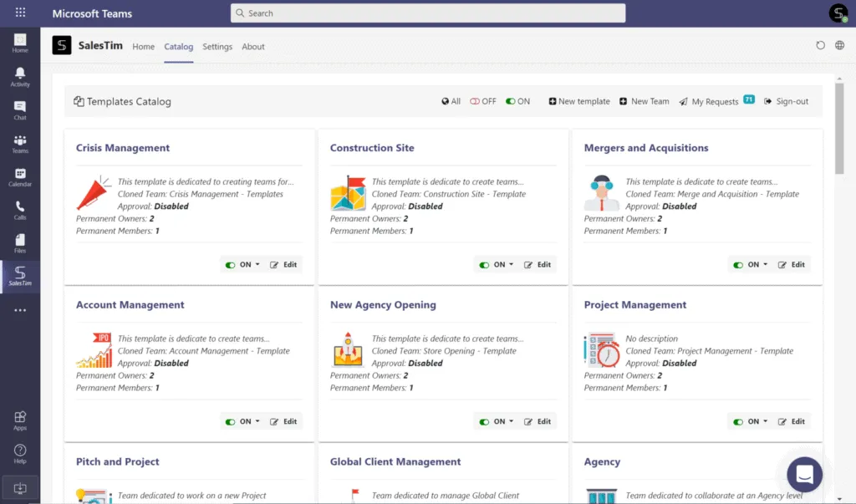
Task: Open Calls in the left rail
Action: pos(20,210)
